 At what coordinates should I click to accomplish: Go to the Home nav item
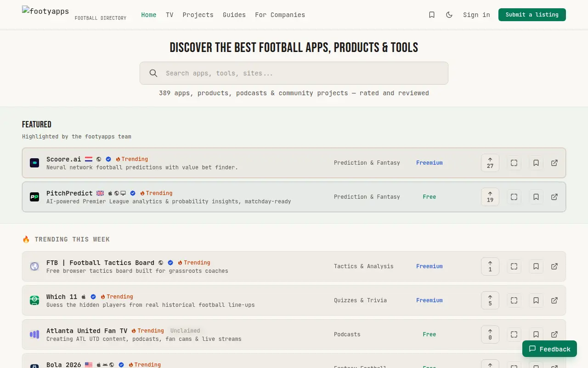pos(149,15)
